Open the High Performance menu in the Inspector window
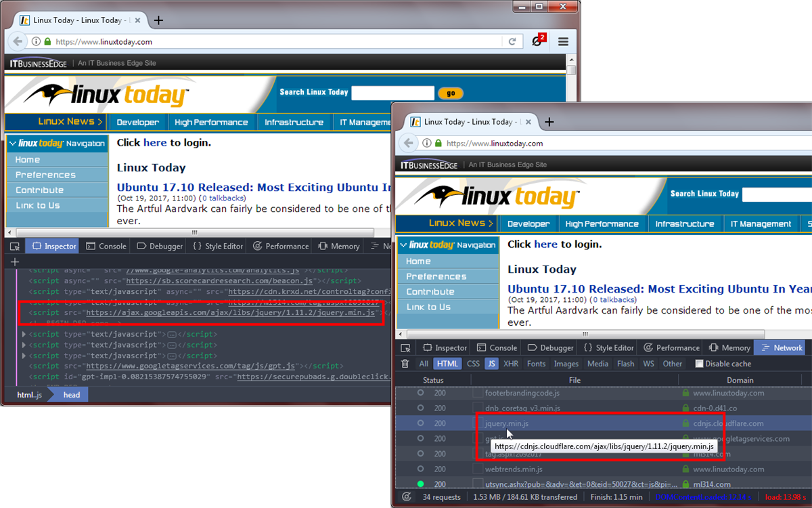Screen dimensions: 812x508 (211, 123)
